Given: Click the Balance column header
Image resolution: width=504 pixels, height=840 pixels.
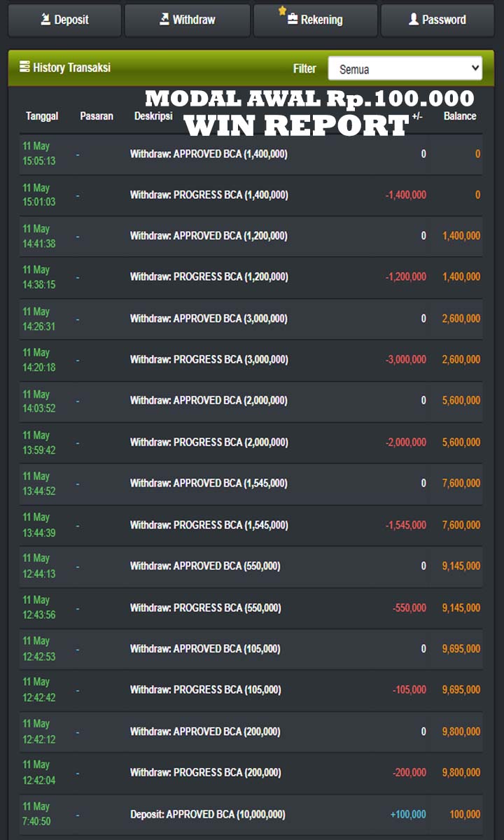Looking at the screenshot, I should 460,116.
